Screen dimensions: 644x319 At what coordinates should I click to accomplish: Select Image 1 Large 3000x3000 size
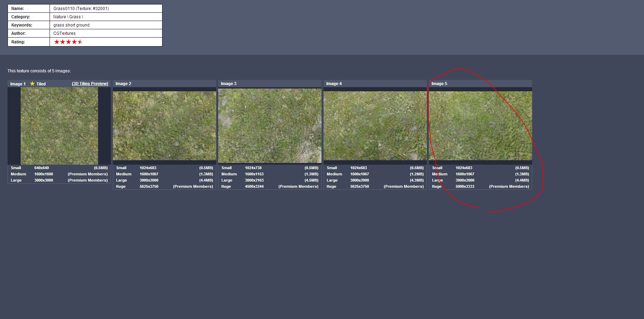click(x=44, y=181)
